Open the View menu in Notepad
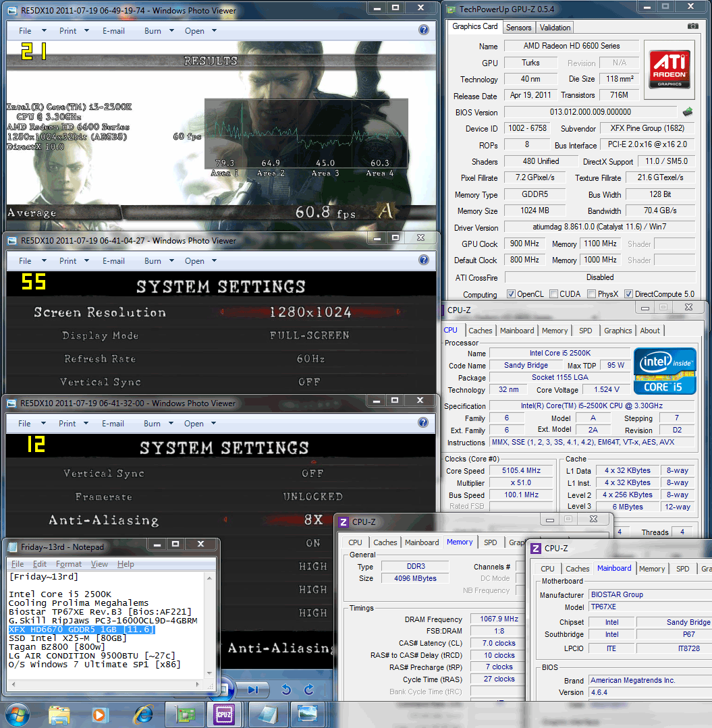The width and height of the screenshot is (712, 728). [99, 563]
